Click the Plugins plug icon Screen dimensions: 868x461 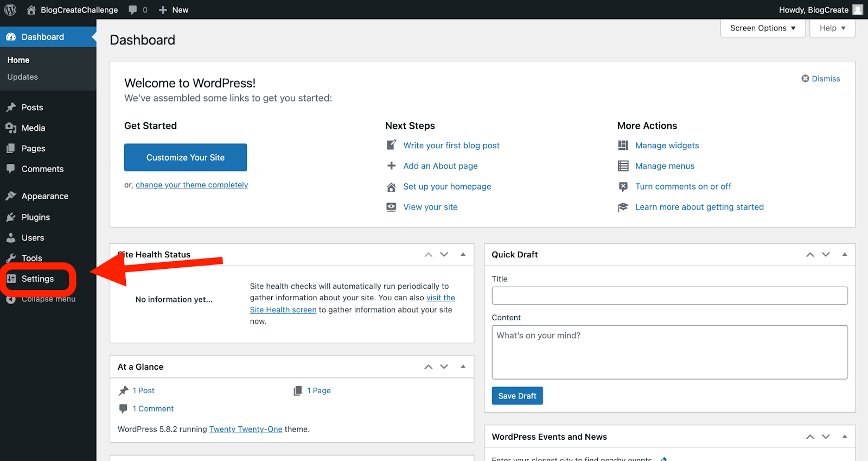pos(11,217)
